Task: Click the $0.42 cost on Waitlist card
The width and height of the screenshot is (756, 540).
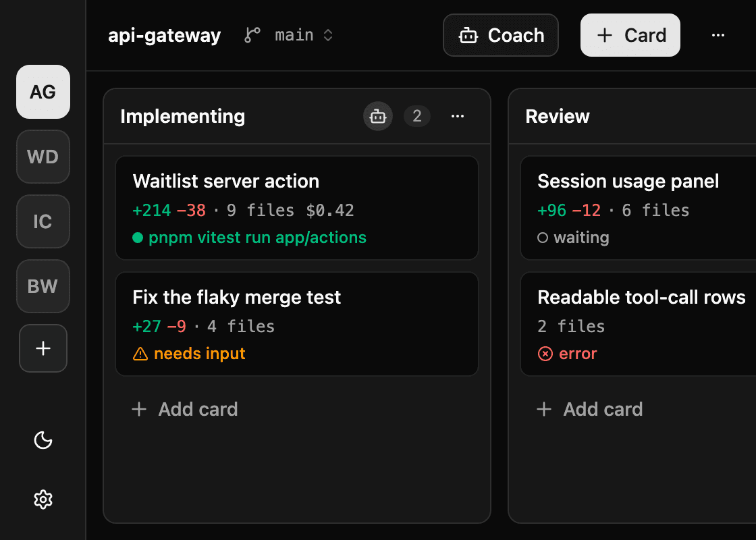Action: coord(330,210)
